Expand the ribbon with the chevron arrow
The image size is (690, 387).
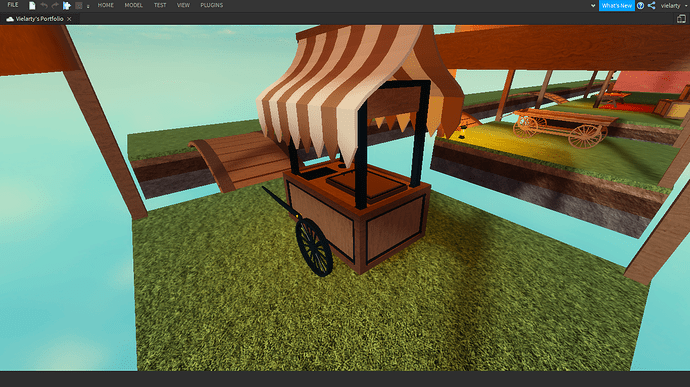point(593,6)
